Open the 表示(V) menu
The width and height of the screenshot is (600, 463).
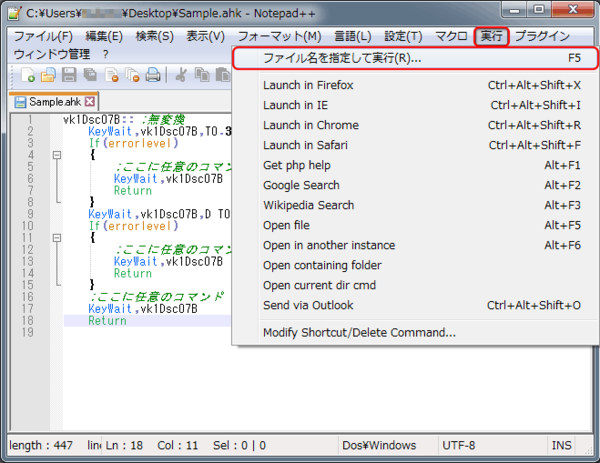coord(205,36)
